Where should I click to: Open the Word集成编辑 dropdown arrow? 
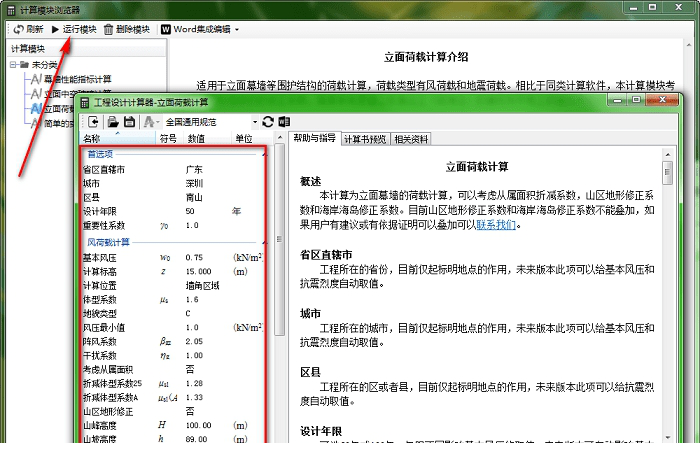pos(237,30)
